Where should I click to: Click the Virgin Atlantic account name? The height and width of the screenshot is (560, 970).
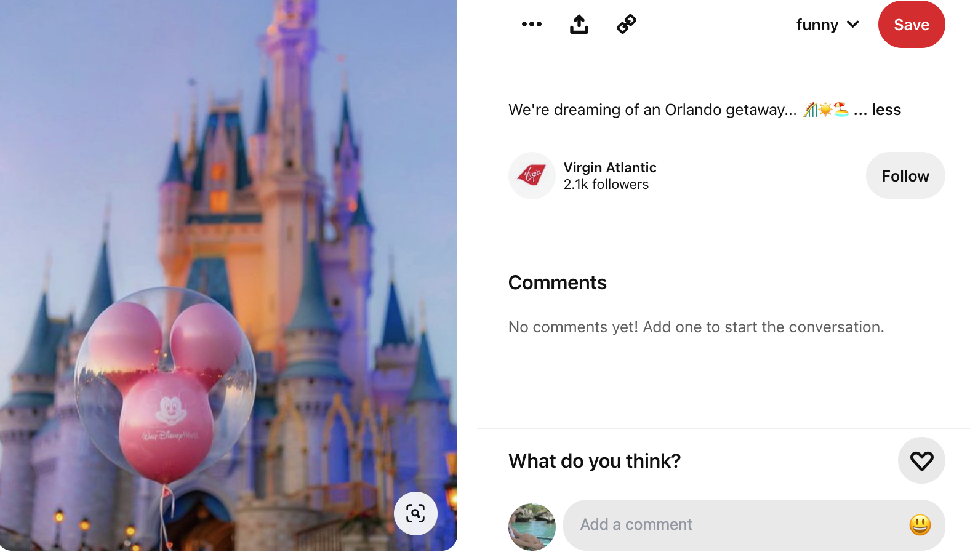(x=610, y=167)
